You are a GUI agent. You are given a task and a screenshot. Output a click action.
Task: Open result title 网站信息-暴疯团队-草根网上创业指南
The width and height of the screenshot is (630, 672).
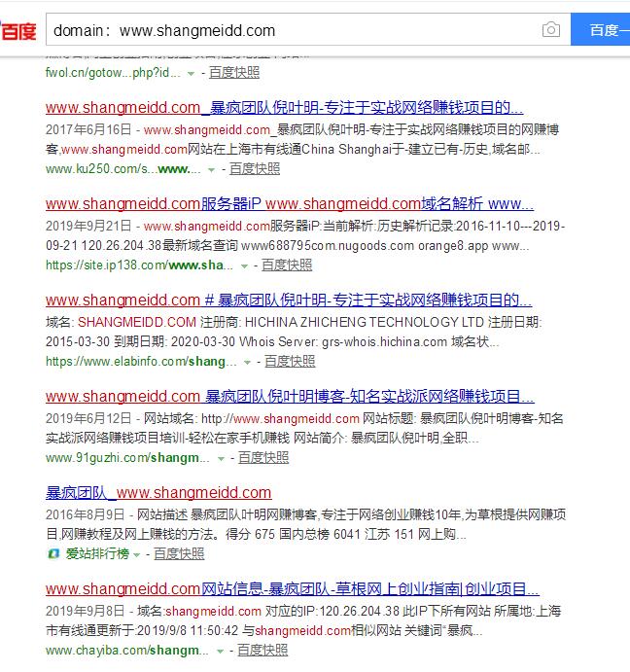[x=293, y=589]
